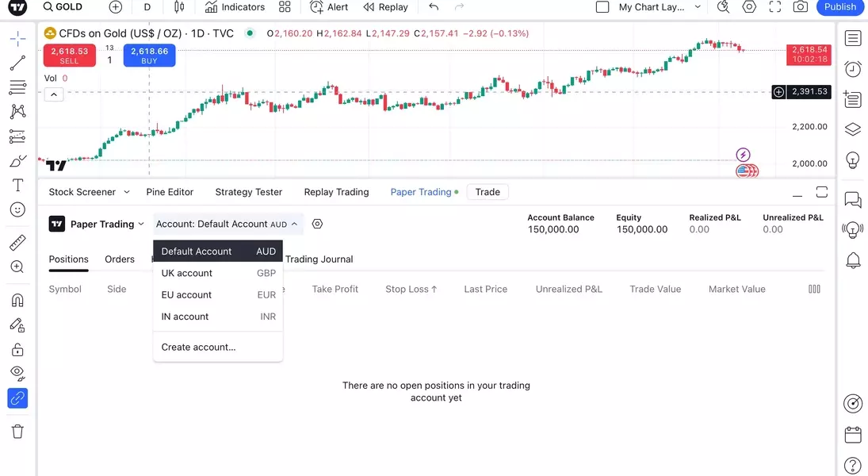The height and width of the screenshot is (476, 868).
Task: Open the economic calendar icon
Action: pos(853,435)
